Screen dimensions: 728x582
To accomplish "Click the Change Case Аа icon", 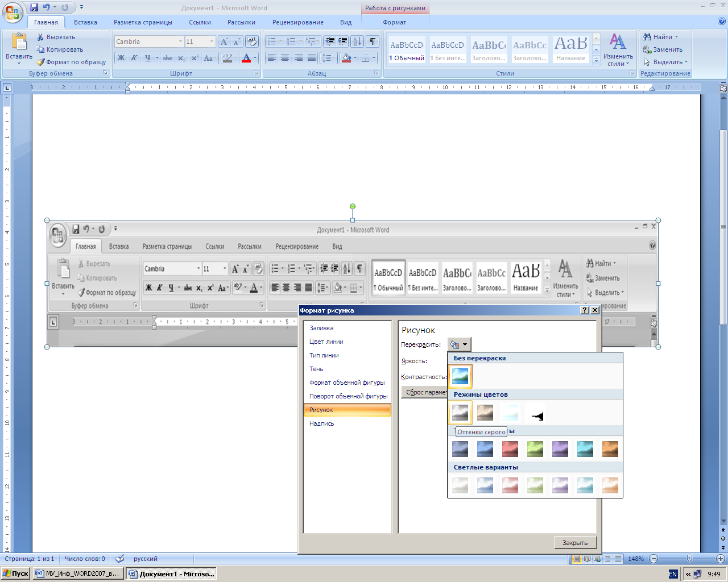I will (209, 58).
